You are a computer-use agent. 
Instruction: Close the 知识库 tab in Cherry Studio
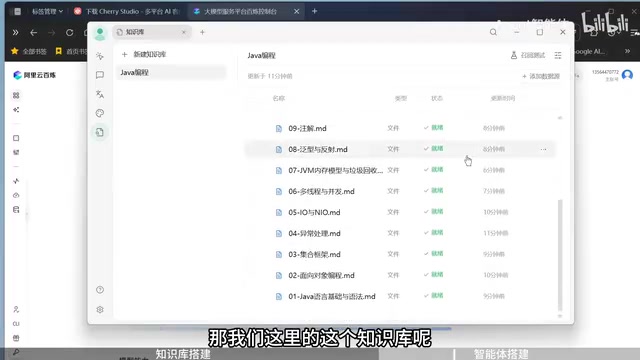(184, 32)
